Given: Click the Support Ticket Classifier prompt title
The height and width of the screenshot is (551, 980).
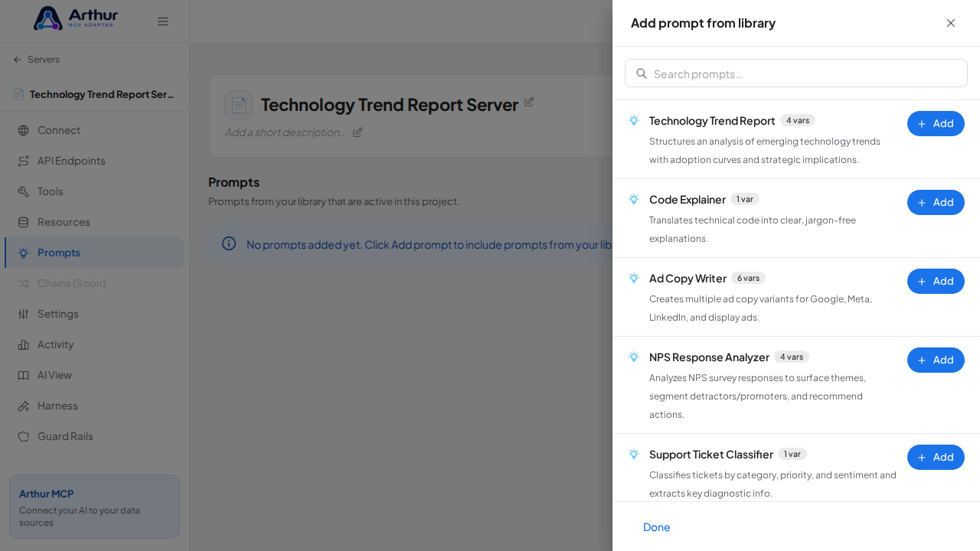Looking at the screenshot, I should point(711,455).
